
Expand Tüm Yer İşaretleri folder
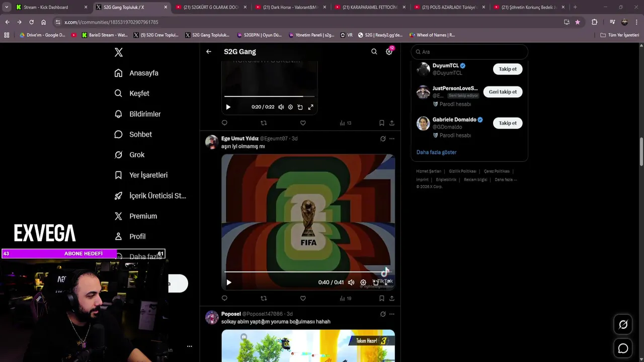click(620, 35)
